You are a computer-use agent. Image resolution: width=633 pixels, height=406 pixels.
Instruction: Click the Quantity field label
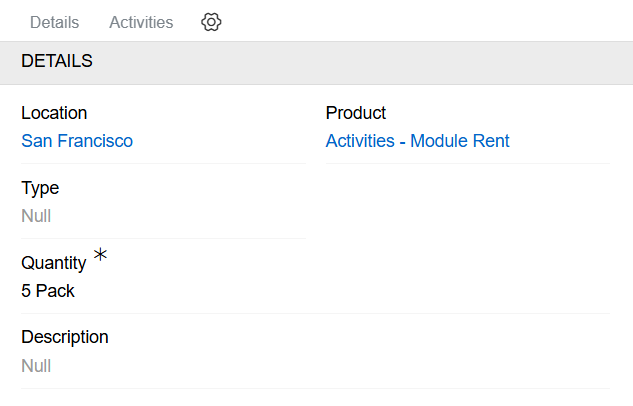54,263
